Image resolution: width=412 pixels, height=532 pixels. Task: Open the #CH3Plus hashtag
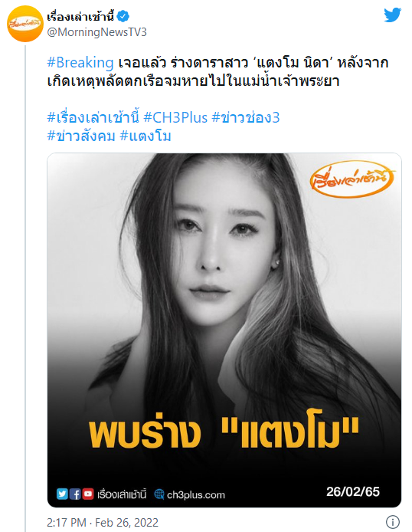coord(175,117)
